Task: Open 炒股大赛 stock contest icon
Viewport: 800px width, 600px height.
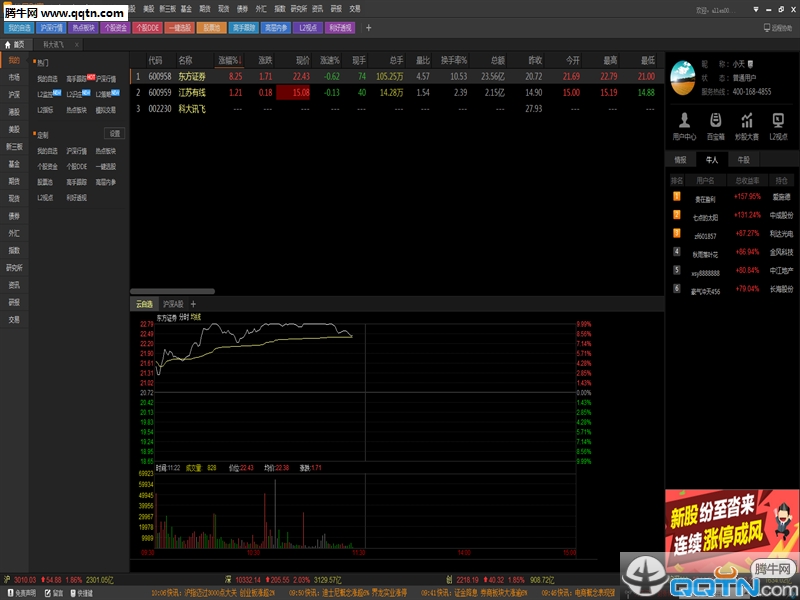Action: click(747, 126)
